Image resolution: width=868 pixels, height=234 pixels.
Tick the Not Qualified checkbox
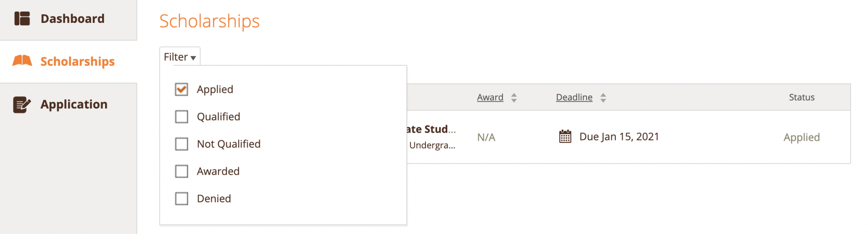181,144
